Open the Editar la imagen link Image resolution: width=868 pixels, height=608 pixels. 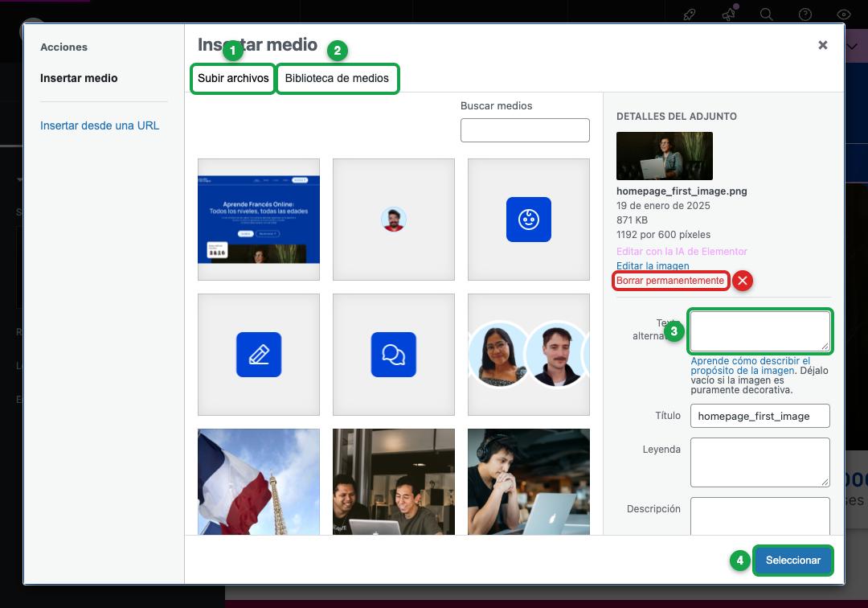point(653,265)
